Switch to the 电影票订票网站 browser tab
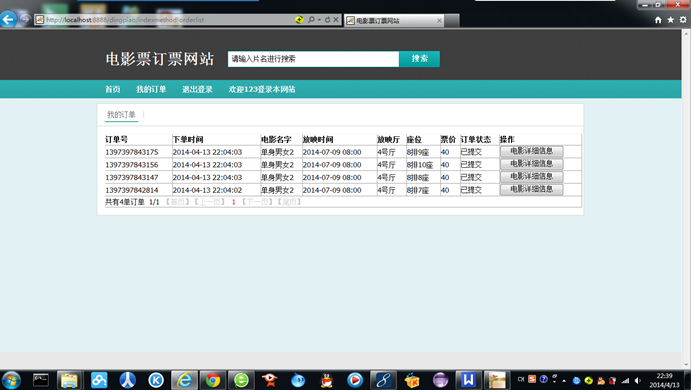Screen dimensions: 693x392 pos(394,20)
